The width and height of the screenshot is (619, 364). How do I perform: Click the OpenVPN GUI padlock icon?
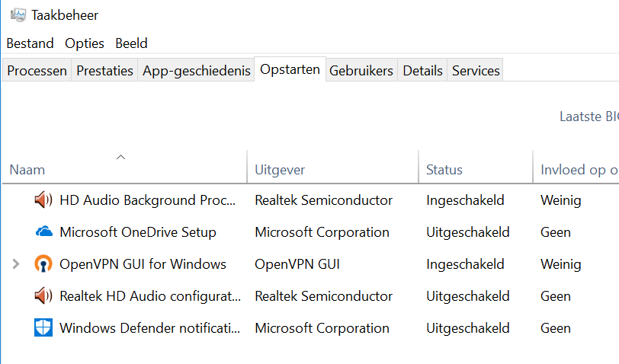[43, 264]
